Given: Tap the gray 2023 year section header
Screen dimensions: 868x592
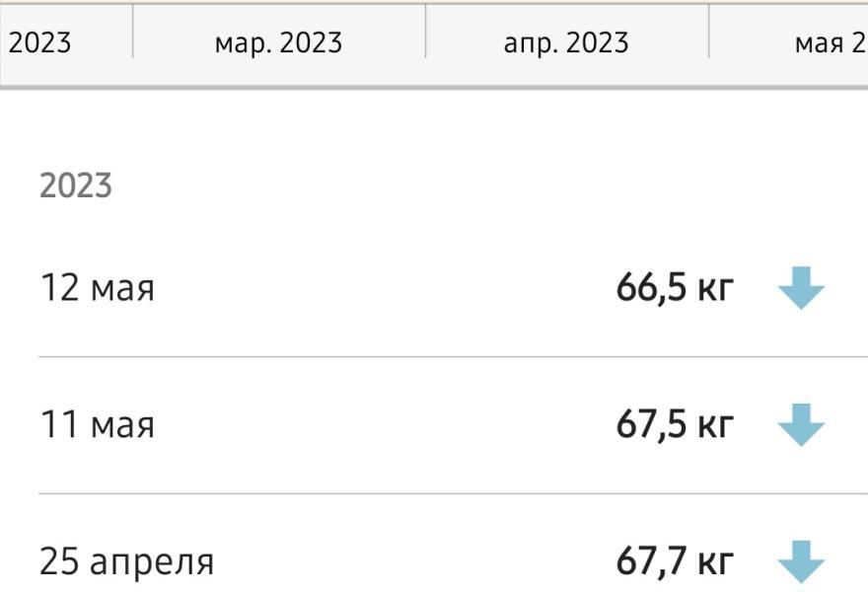Looking at the screenshot, I should 76,185.
